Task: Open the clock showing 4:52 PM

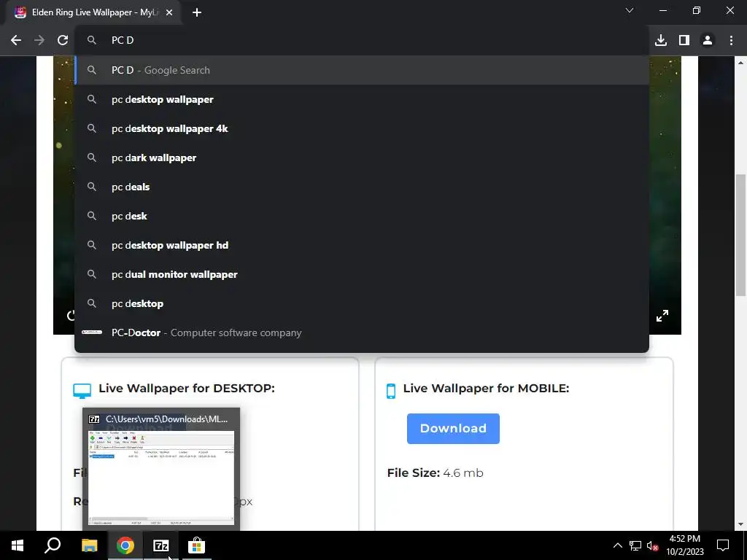Action: coord(684,545)
